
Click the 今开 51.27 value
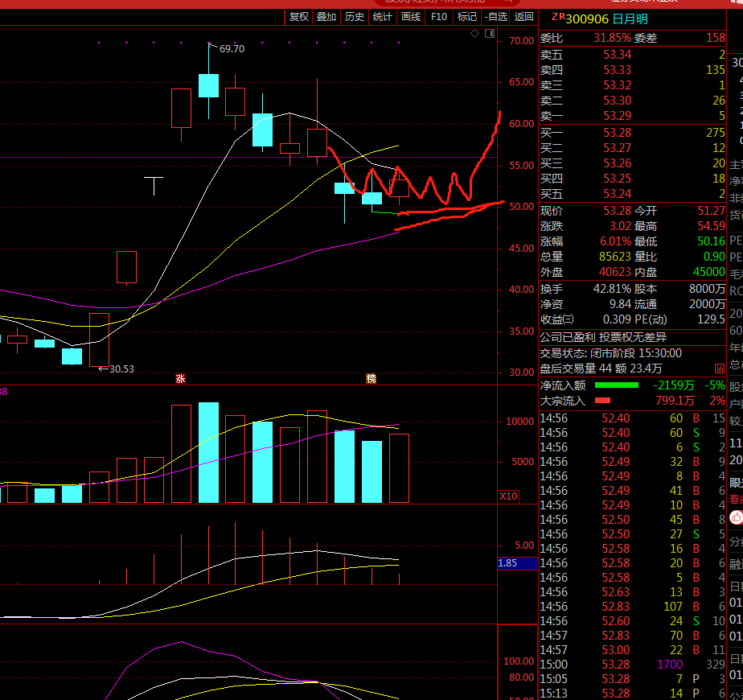click(712, 211)
